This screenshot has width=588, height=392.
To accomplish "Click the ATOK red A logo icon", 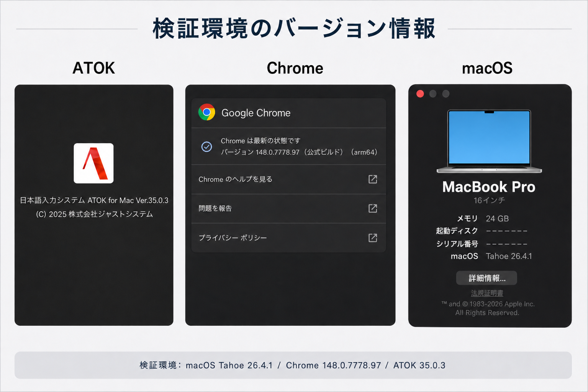I will tap(93, 163).
